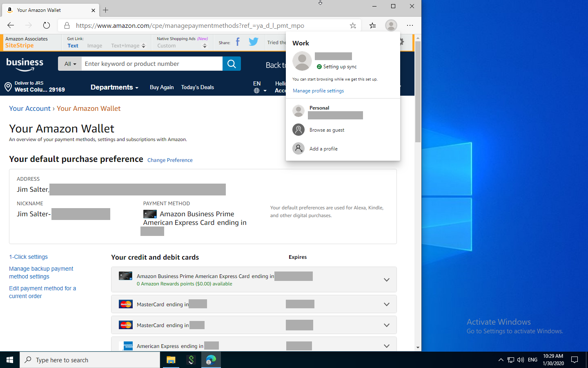
Task: Click the browser back arrow
Action: click(11, 25)
